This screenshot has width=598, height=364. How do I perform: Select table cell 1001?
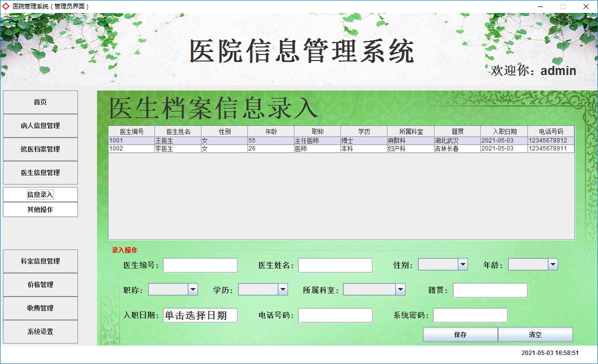pos(131,140)
